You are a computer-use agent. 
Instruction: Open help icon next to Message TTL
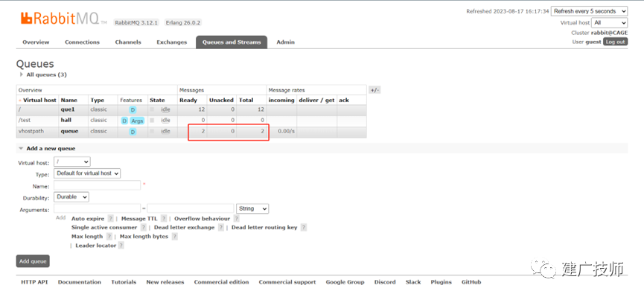point(164,219)
